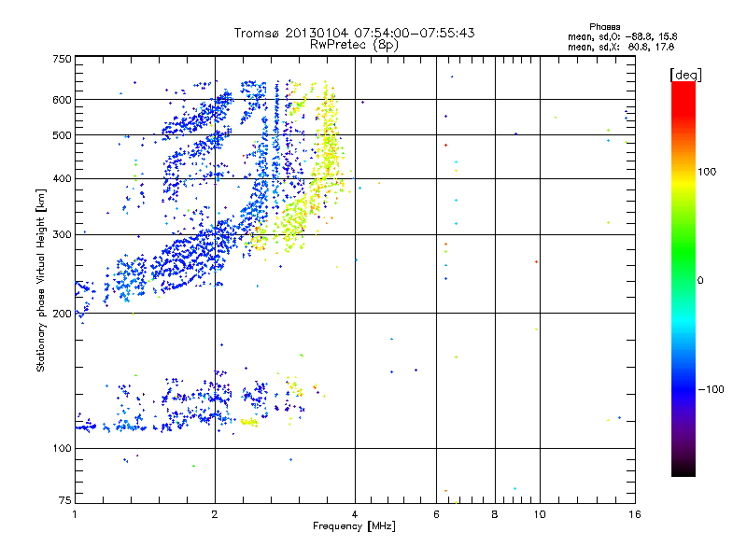Click the 'Frequency [MHz]' axis label
Screen dimensions: 747x560
pyautogui.click(x=354, y=526)
